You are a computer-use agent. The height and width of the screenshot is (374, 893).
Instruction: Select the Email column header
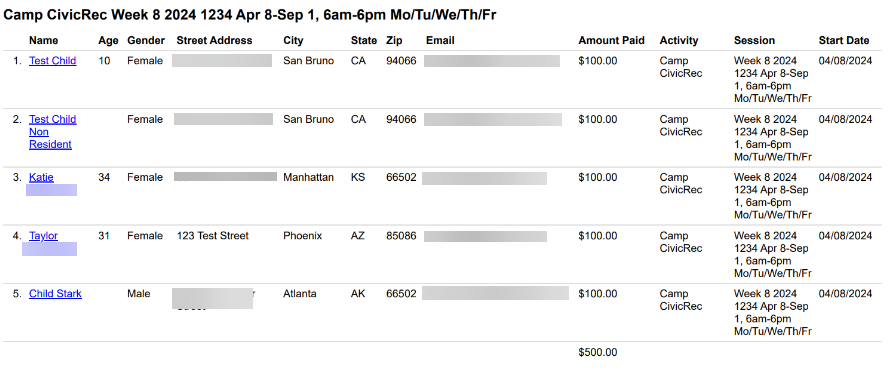pyautogui.click(x=440, y=40)
